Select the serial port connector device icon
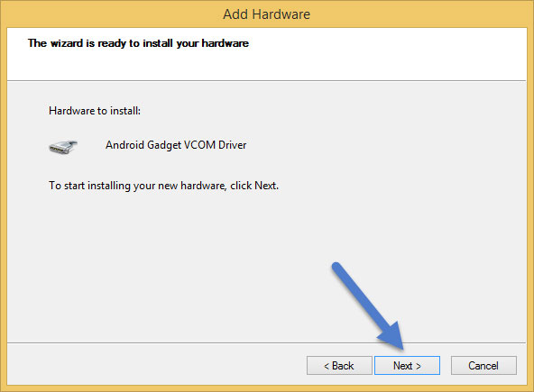534x392 pixels. point(63,147)
